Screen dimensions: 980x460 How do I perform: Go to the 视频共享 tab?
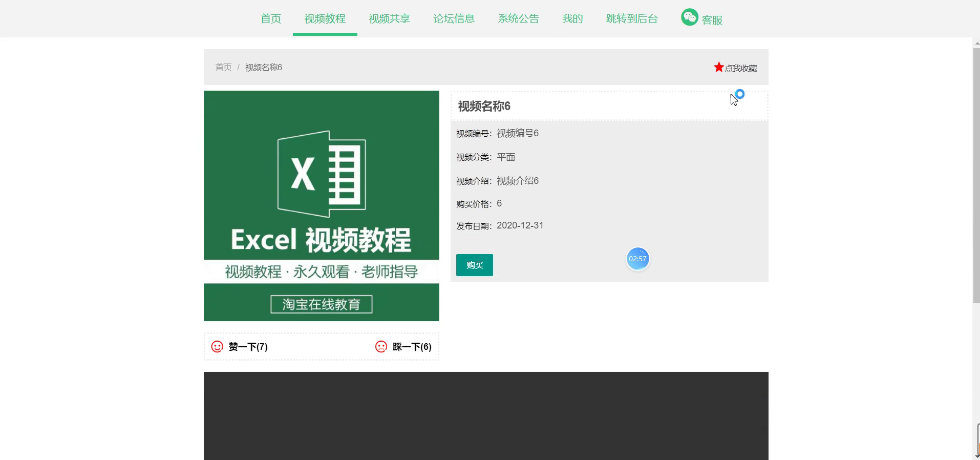(389, 19)
